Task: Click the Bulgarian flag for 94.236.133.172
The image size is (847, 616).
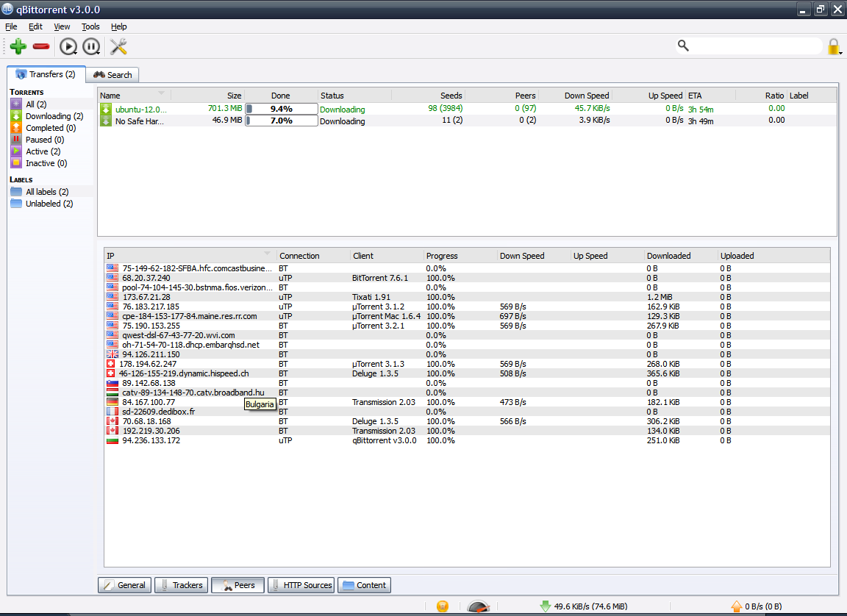Action: pyautogui.click(x=112, y=440)
